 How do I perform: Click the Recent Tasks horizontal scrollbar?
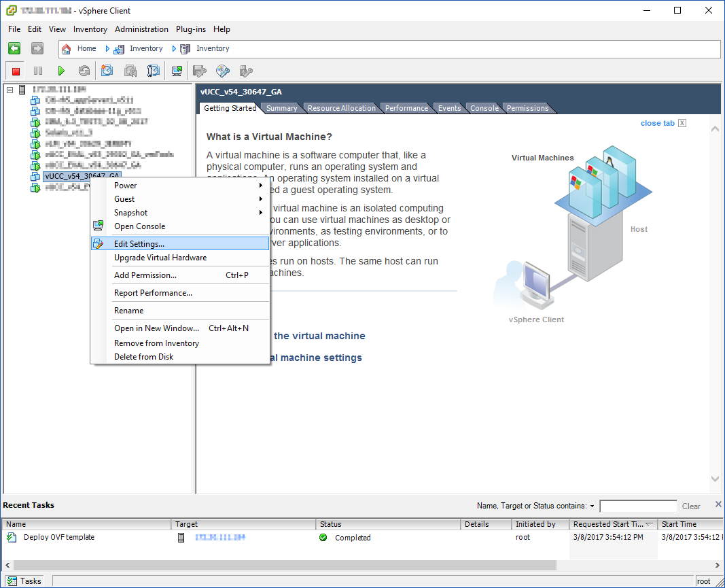(x=285, y=566)
